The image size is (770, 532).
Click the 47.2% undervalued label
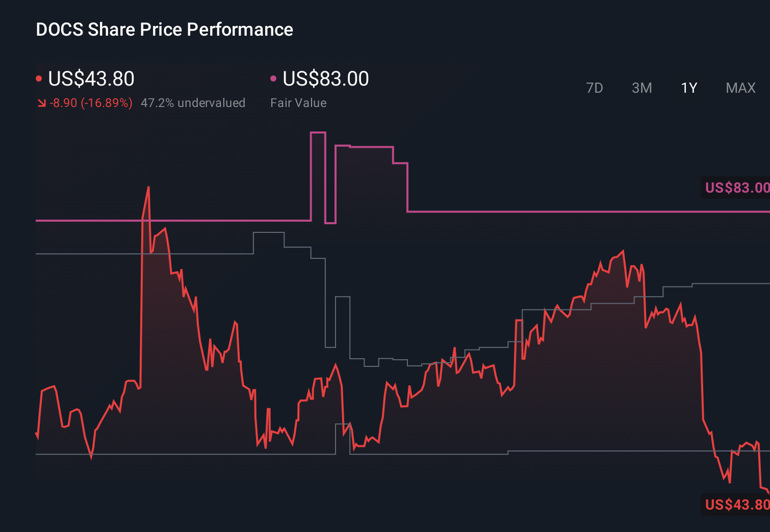click(193, 103)
